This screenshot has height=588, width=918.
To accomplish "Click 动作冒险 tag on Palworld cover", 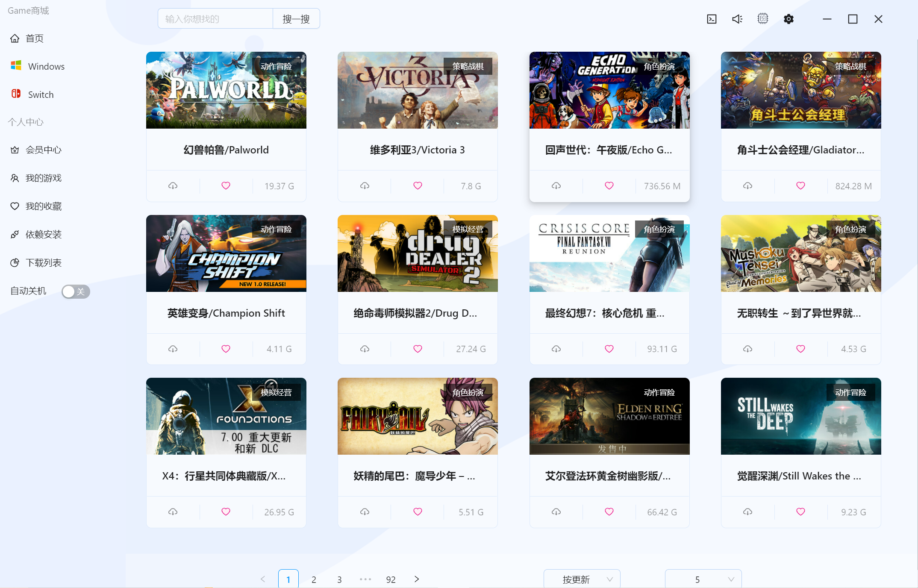I will (x=277, y=66).
